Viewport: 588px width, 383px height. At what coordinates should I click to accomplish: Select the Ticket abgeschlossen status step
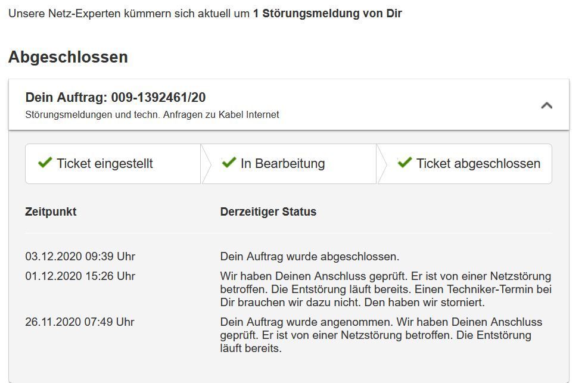pos(471,163)
